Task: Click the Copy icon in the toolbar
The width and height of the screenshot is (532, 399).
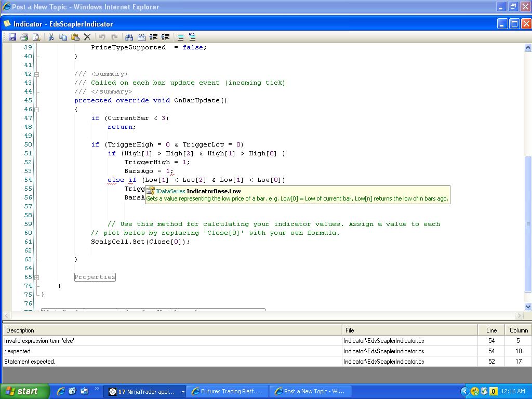Action: [63, 37]
